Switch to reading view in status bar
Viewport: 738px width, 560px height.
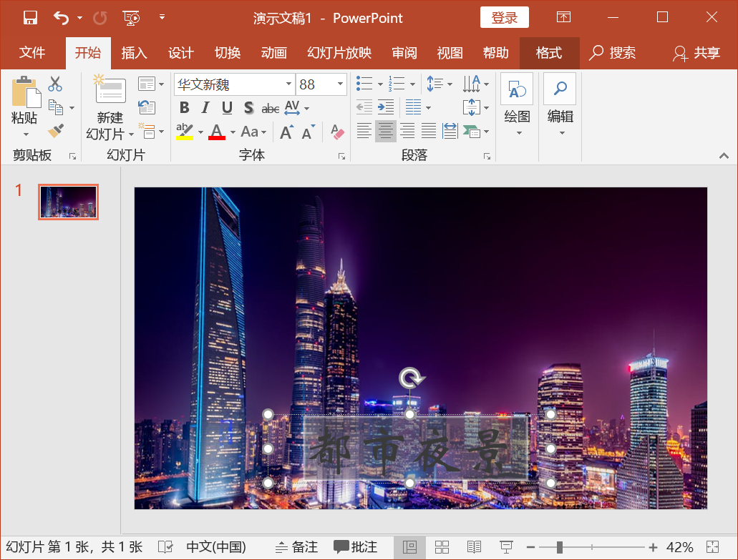click(x=474, y=547)
